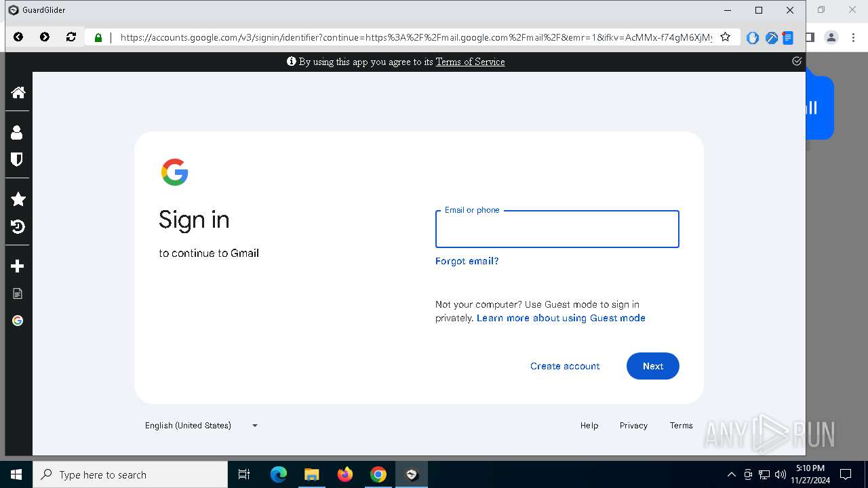Switch to GuardGlider taskbar button
The image size is (868, 488).
pos(412,474)
